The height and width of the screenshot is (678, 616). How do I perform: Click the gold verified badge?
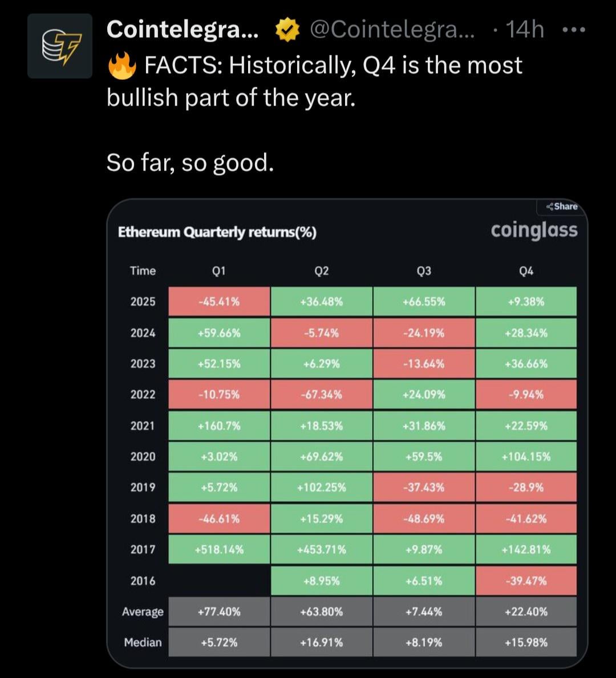(x=287, y=30)
